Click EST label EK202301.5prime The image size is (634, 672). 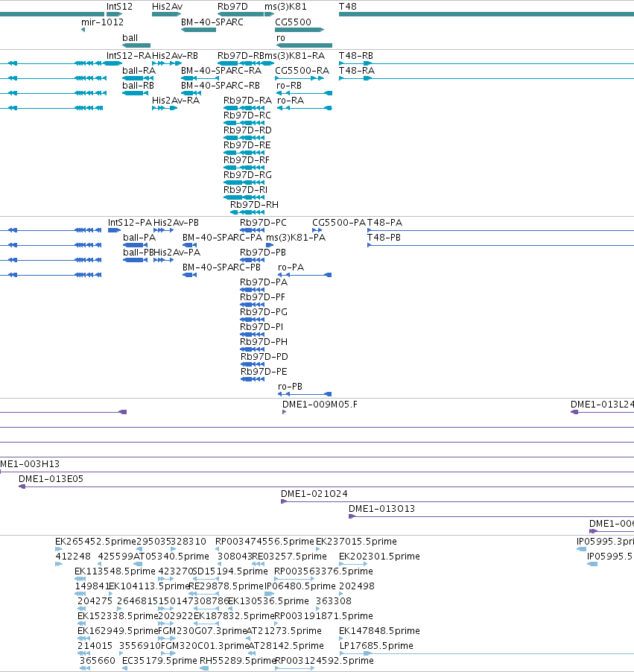(x=379, y=557)
